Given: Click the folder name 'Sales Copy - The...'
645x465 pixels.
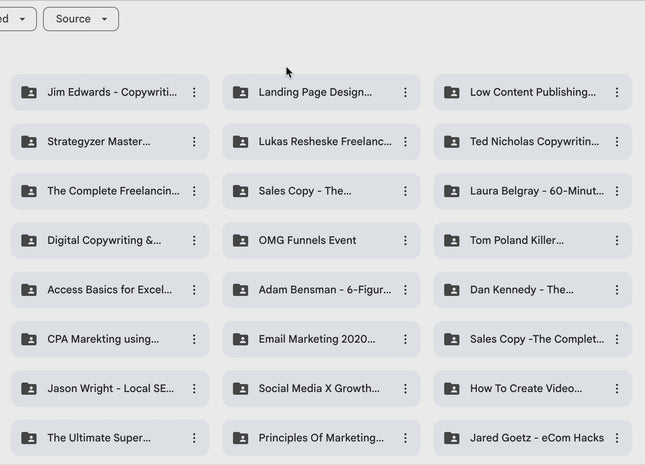Looking at the screenshot, I should tap(305, 191).
